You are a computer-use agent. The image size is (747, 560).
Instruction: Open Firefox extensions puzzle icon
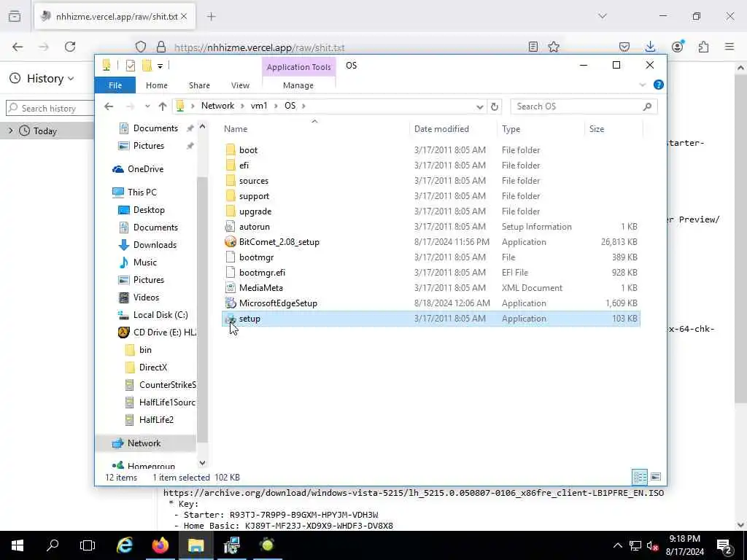click(x=704, y=47)
